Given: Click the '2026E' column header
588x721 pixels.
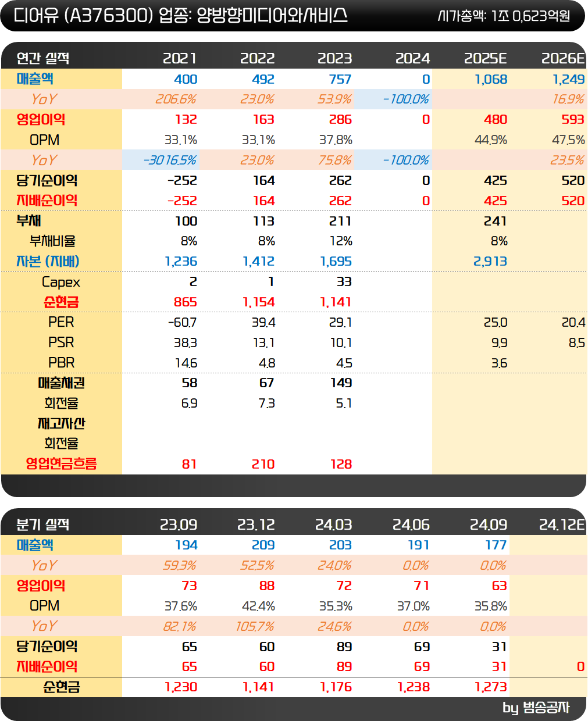Looking at the screenshot, I should point(563,58).
